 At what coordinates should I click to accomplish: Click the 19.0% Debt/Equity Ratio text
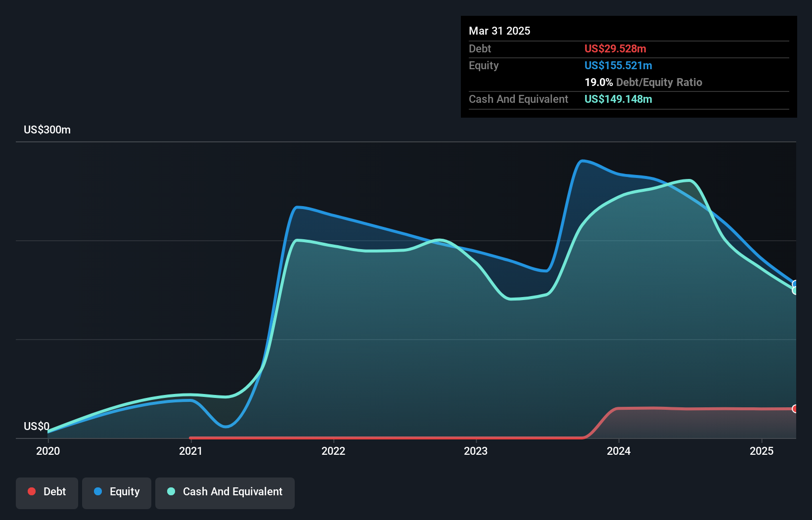click(x=643, y=82)
